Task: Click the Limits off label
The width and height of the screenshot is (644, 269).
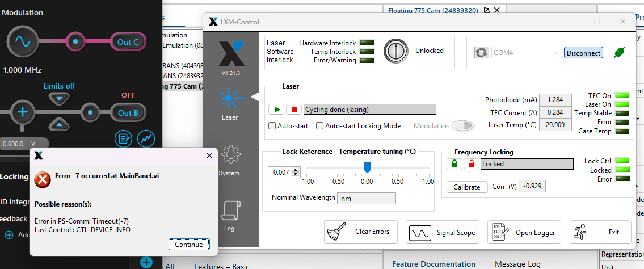Action: [60, 86]
